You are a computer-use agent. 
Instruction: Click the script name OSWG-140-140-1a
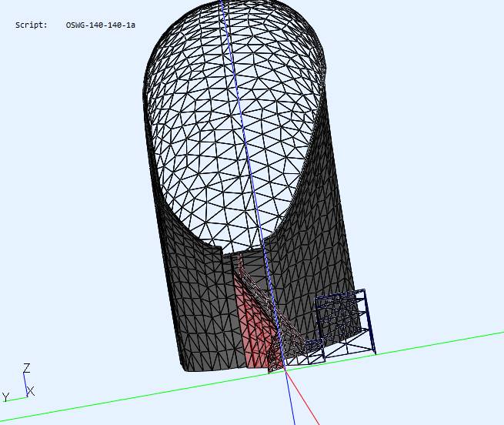point(100,25)
